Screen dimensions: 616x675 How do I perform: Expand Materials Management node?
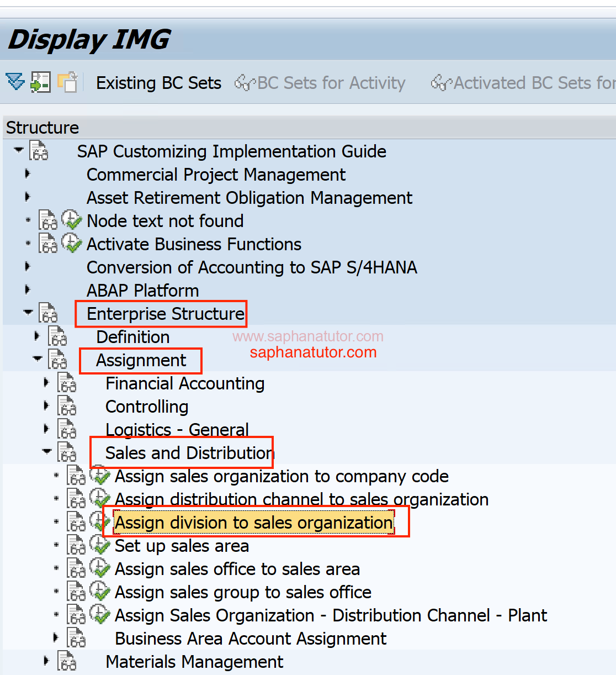coord(46,661)
